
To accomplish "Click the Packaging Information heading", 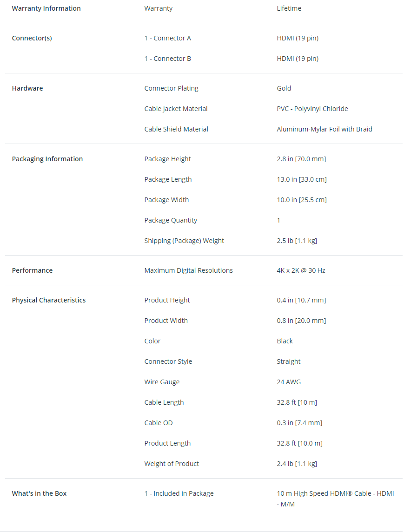I will (47, 159).
